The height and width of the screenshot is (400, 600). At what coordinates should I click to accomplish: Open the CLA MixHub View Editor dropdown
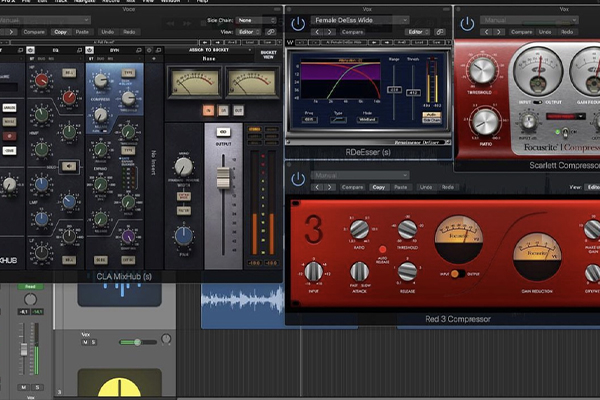[248, 32]
